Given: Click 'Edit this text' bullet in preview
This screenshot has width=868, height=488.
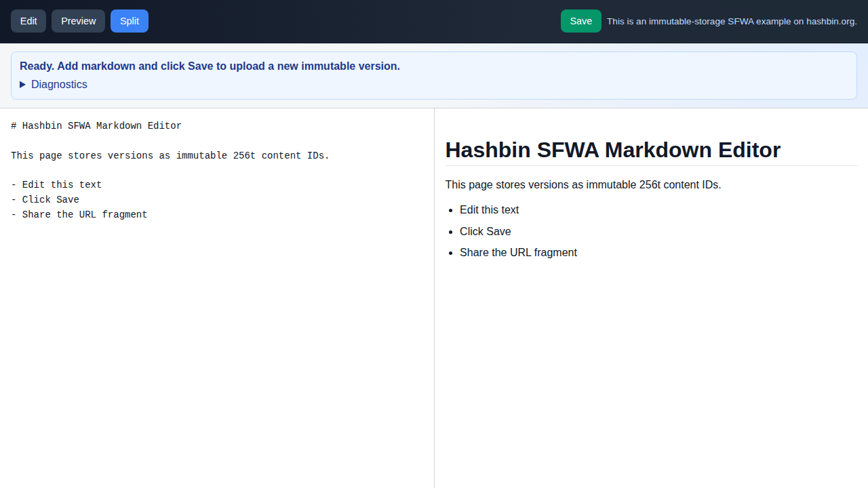Looking at the screenshot, I should coord(489,210).
